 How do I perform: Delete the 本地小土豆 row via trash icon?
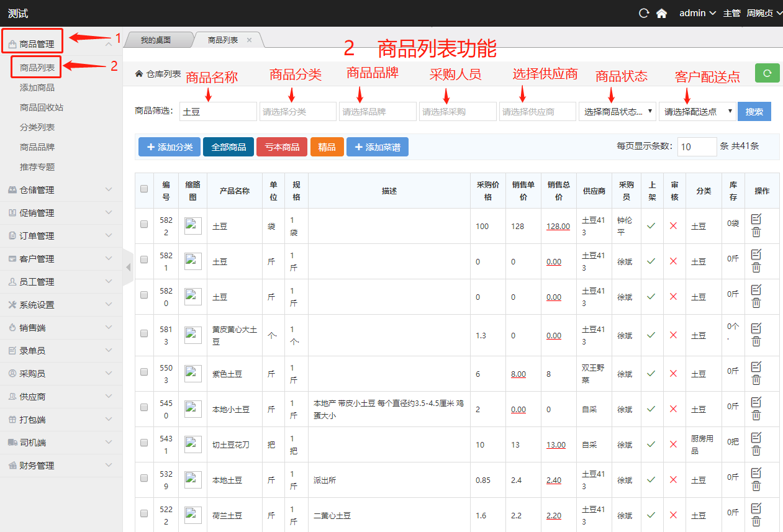point(756,415)
